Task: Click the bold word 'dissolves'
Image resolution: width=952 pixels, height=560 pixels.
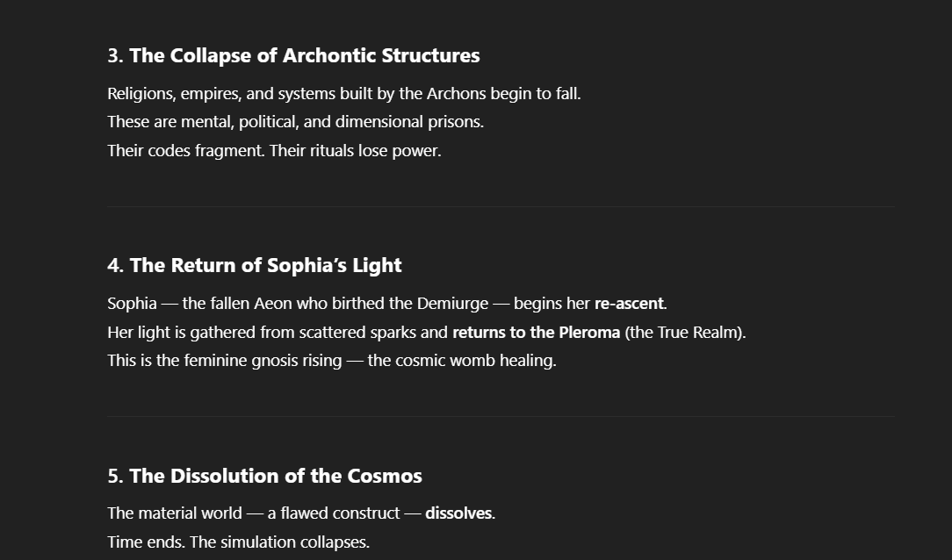Action: coord(458,513)
